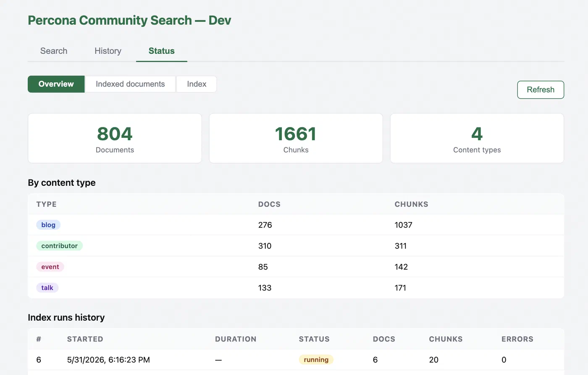Click the By content type heading
588x375 pixels.
point(62,183)
